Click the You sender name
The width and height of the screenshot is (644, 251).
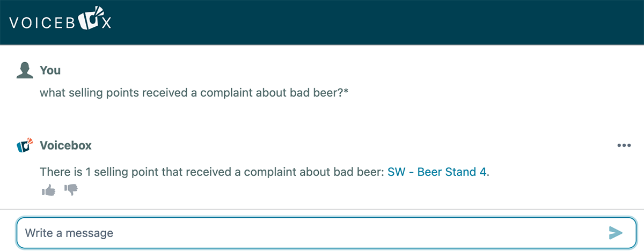(x=50, y=70)
